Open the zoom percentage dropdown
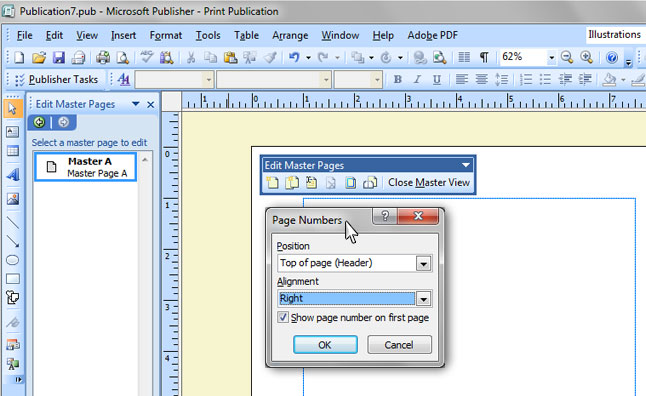646x396 pixels. pos(551,58)
